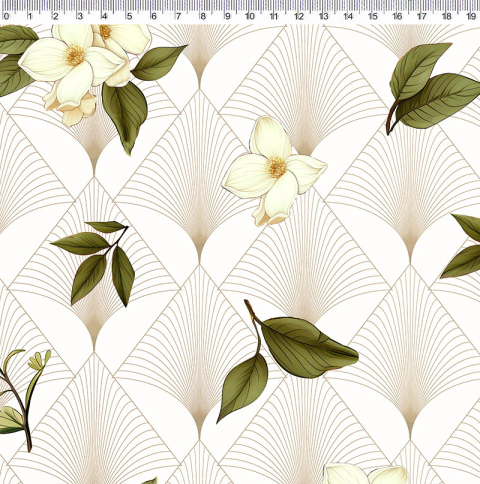Click the smaller leaf below the large center leaf

(242, 387)
